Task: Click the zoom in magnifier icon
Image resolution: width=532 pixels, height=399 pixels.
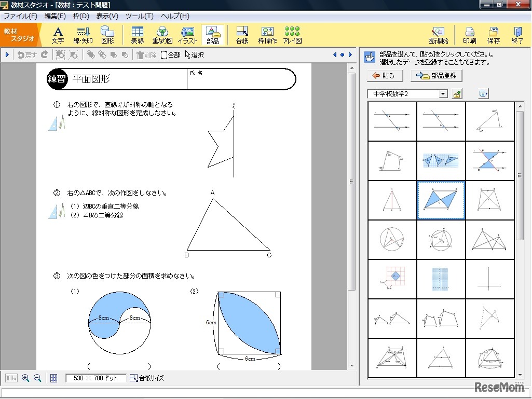Action: 25,378
